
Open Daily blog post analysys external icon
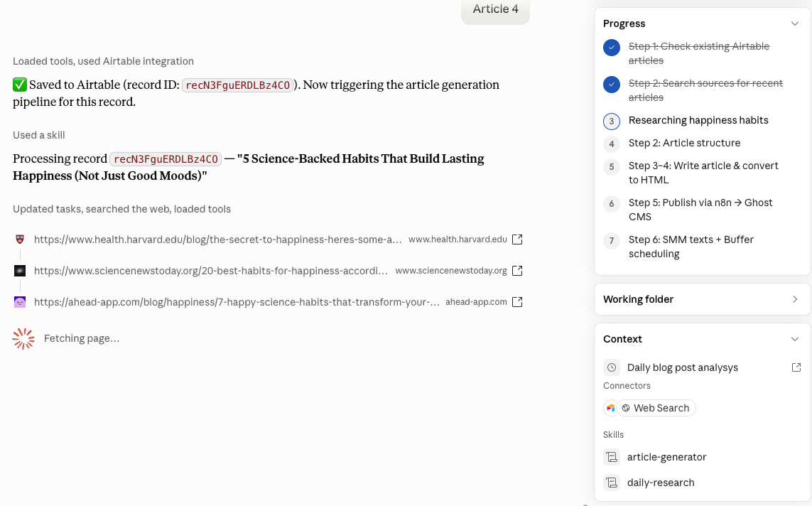point(796,367)
